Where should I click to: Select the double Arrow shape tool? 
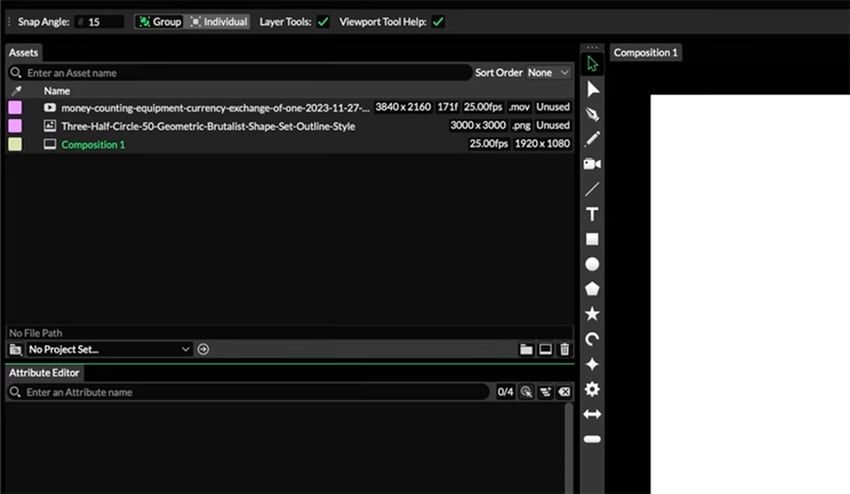click(x=592, y=414)
